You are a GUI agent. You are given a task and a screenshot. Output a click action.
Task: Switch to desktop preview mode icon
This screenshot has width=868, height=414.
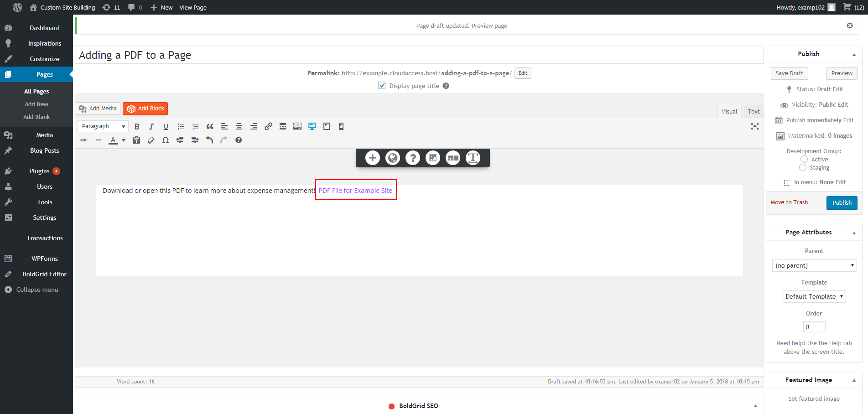coord(312,127)
